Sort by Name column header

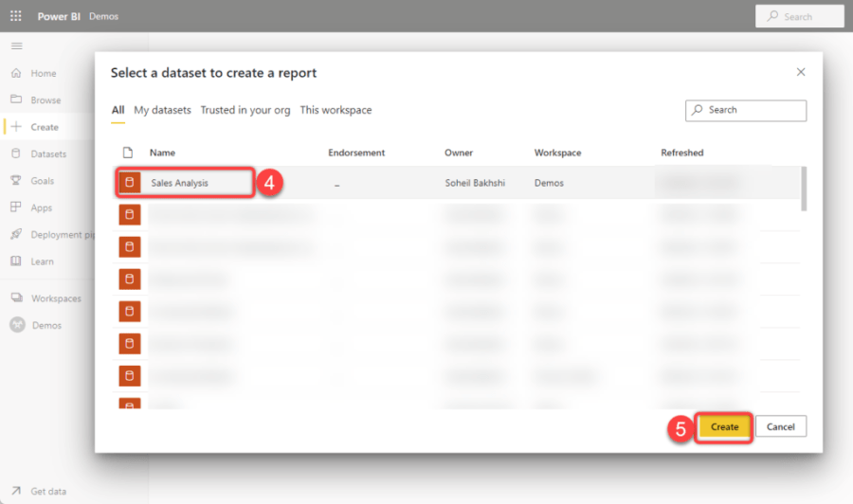coord(162,153)
